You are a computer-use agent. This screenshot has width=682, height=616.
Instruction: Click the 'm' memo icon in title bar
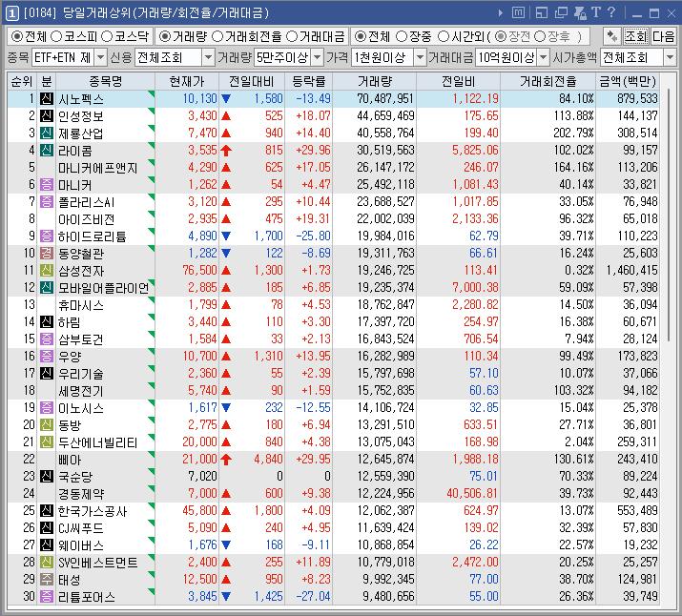pyautogui.click(x=518, y=12)
